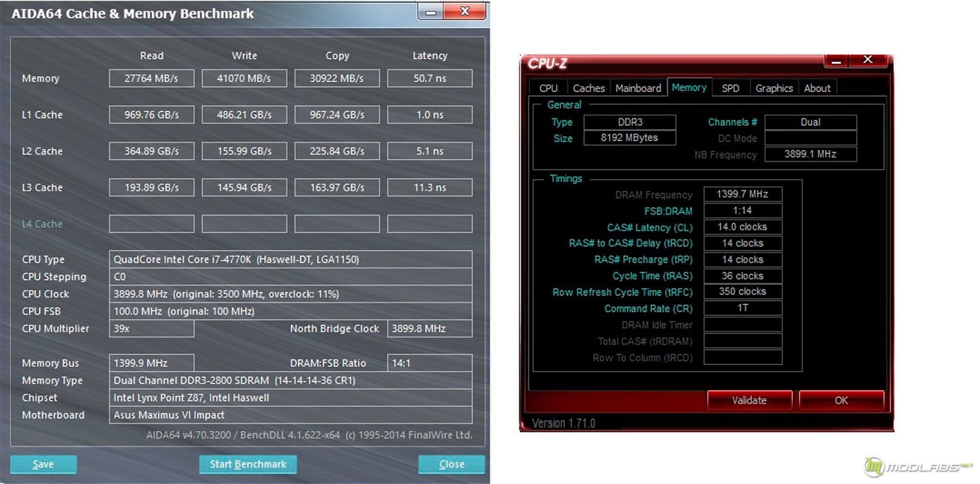This screenshot has width=980, height=484.
Task: Click AIDA64 version footer text
Action: (x=309, y=435)
